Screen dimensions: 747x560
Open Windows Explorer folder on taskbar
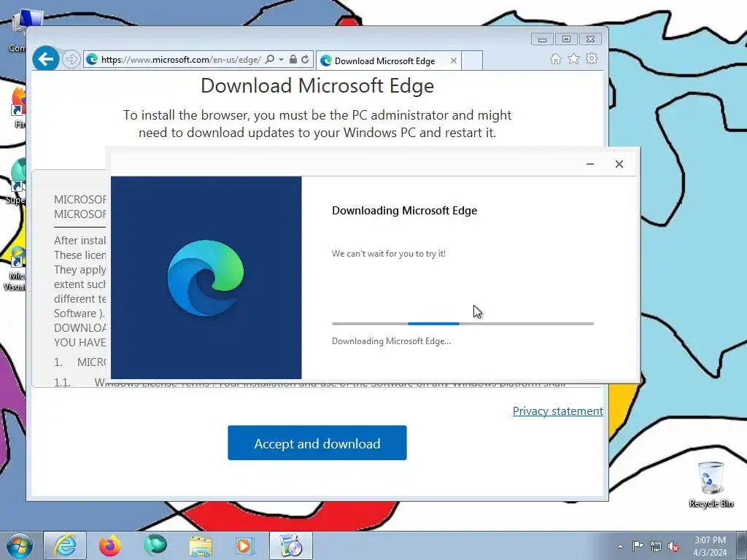(201, 545)
